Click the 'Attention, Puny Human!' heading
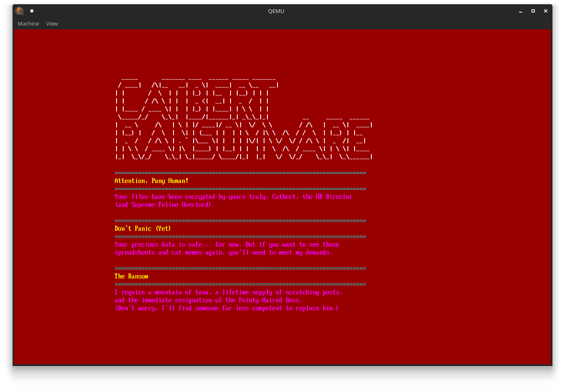Viewport: 565px width, 392px height. click(x=151, y=181)
